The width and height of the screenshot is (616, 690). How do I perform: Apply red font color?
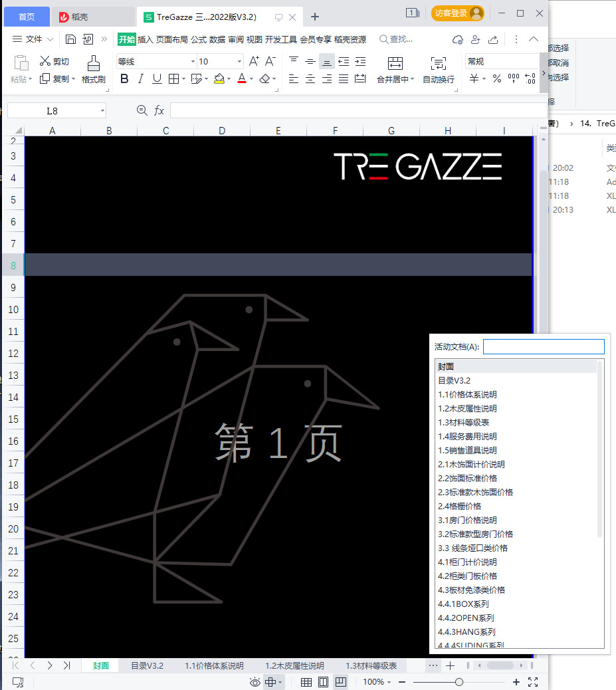(x=242, y=78)
